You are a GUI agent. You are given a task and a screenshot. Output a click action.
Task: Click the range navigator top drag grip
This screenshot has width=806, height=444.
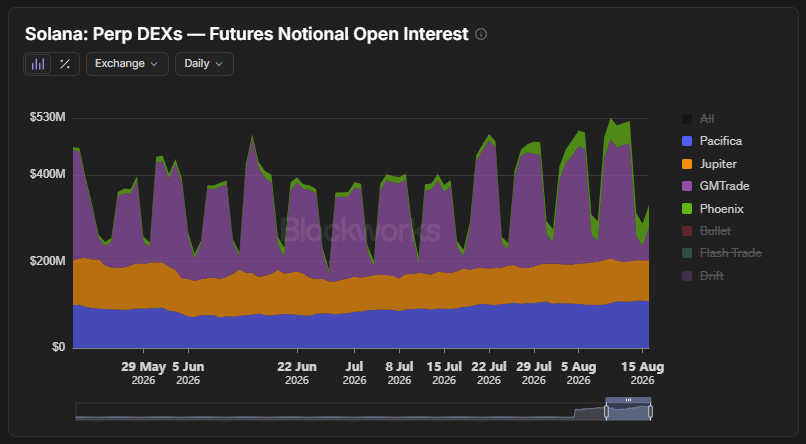pyautogui.click(x=628, y=400)
